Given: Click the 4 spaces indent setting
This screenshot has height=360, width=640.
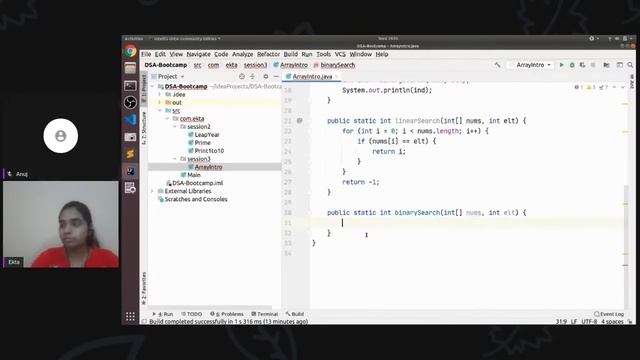Looking at the screenshot, I should point(612,322).
